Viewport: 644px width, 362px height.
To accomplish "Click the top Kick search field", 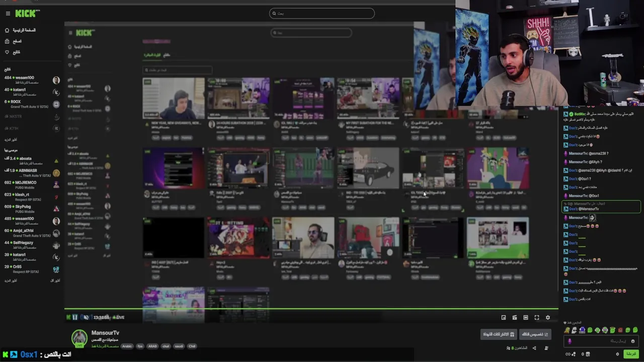I will click(322, 14).
